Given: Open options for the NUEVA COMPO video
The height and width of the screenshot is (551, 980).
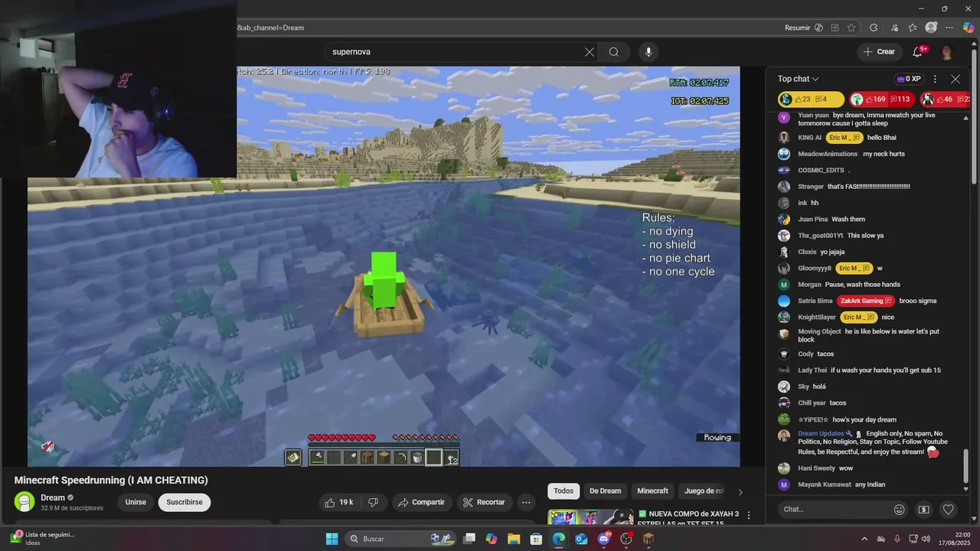Looking at the screenshot, I should point(749,515).
